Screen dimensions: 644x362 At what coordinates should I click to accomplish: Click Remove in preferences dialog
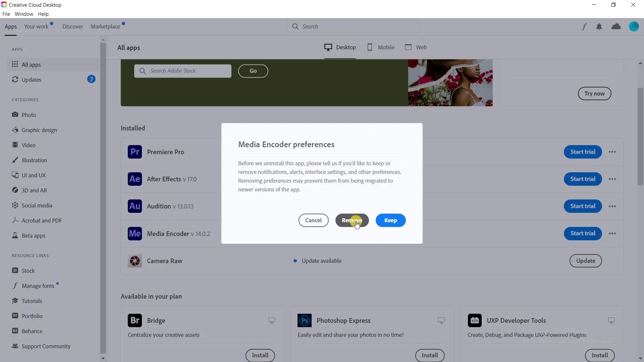[352, 220]
